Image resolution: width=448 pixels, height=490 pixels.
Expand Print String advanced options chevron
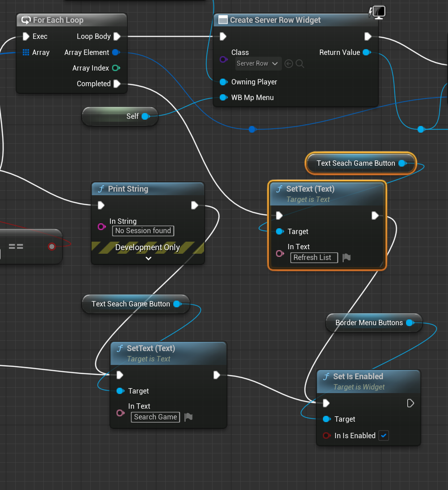click(x=148, y=259)
